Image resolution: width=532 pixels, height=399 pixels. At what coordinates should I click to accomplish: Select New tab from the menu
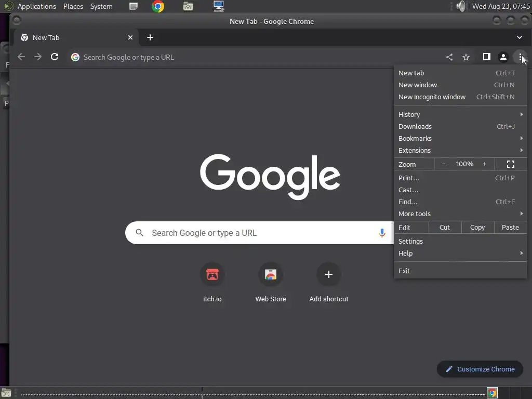tap(460, 73)
